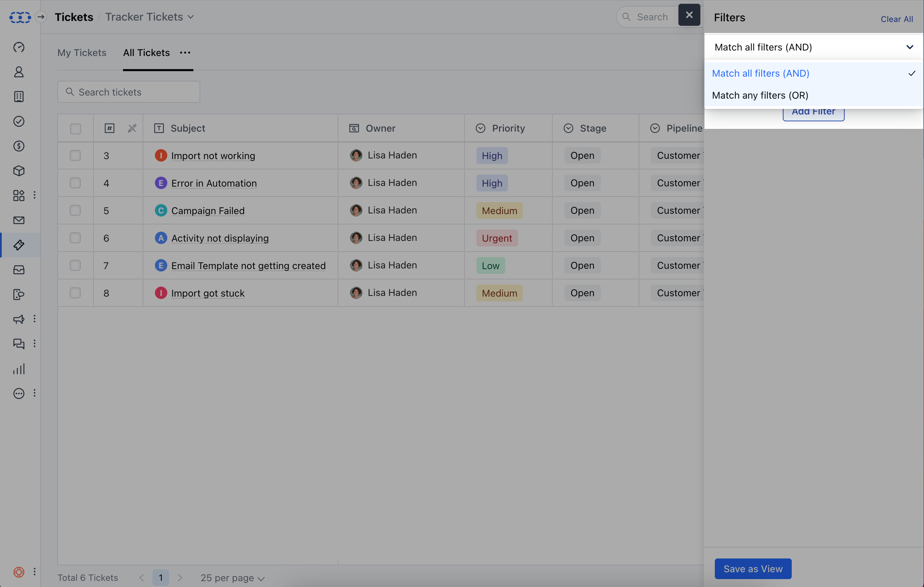This screenshot has height=587, width=924.
Task: Open the Reports bar chart icon
Action: coord(19,369)
